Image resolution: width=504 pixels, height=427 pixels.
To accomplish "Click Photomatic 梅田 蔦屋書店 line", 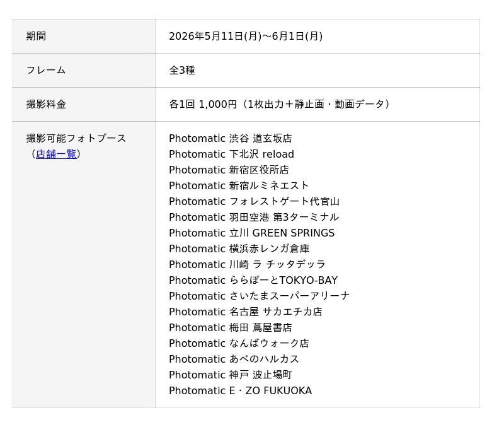I will click(x=231, y=327).
